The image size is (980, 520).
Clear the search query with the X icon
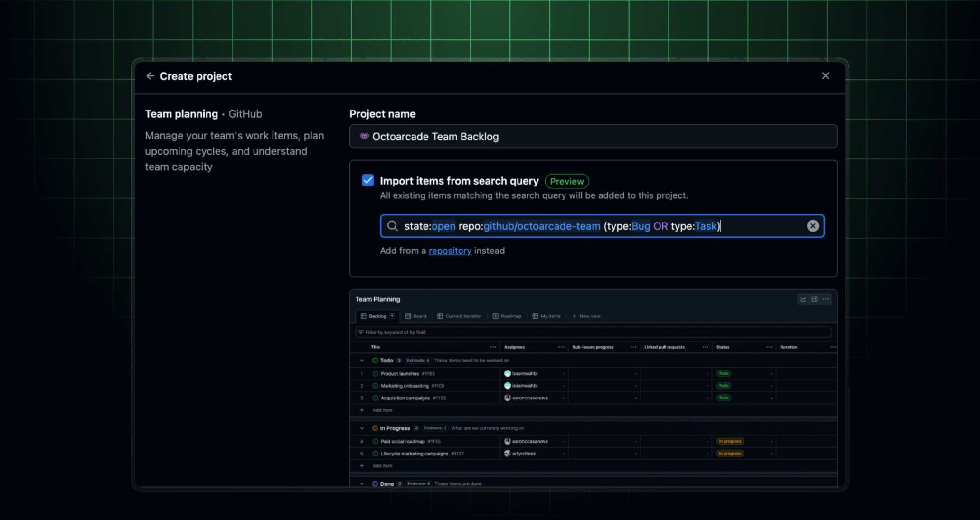pos(813,226)
